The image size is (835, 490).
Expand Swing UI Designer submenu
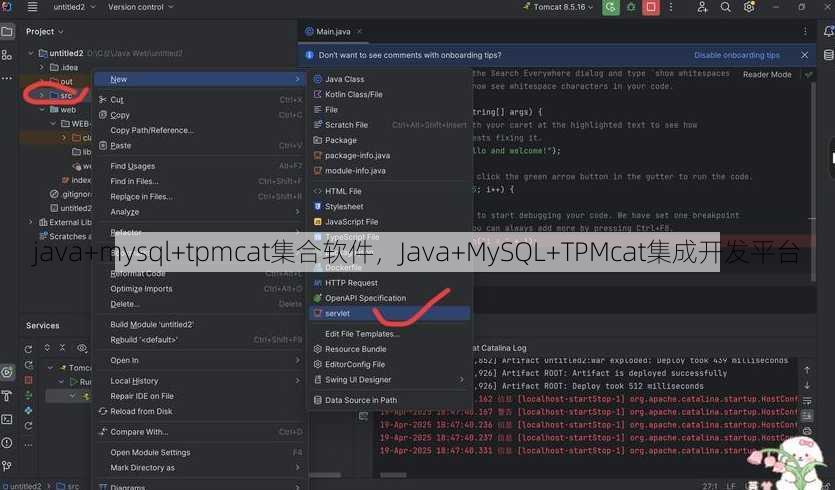[x=389, y=380]
